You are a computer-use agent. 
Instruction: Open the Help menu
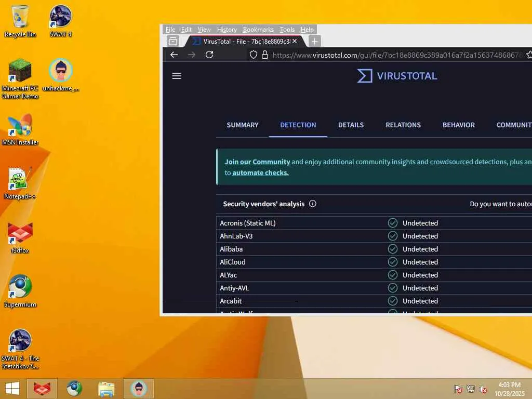pos(307,30)
